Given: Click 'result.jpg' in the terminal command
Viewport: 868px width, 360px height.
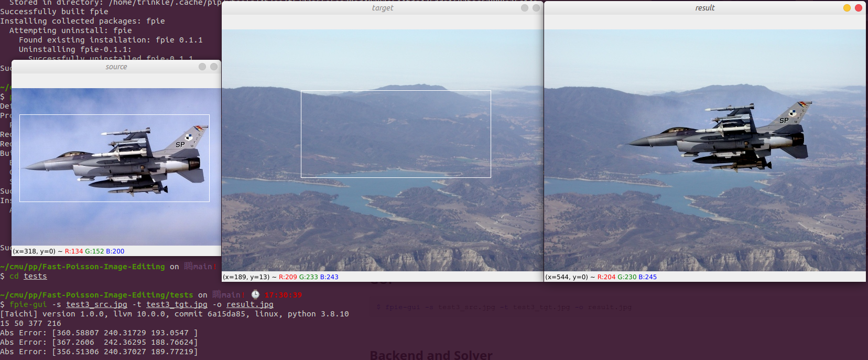Looking at the screenshot, I should pos(250,304).
